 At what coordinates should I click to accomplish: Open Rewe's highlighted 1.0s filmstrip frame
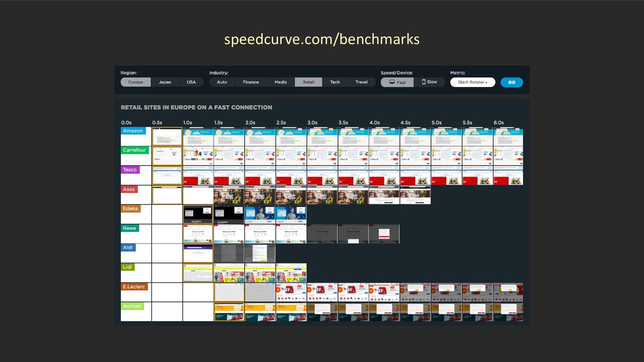click(198, 234)
